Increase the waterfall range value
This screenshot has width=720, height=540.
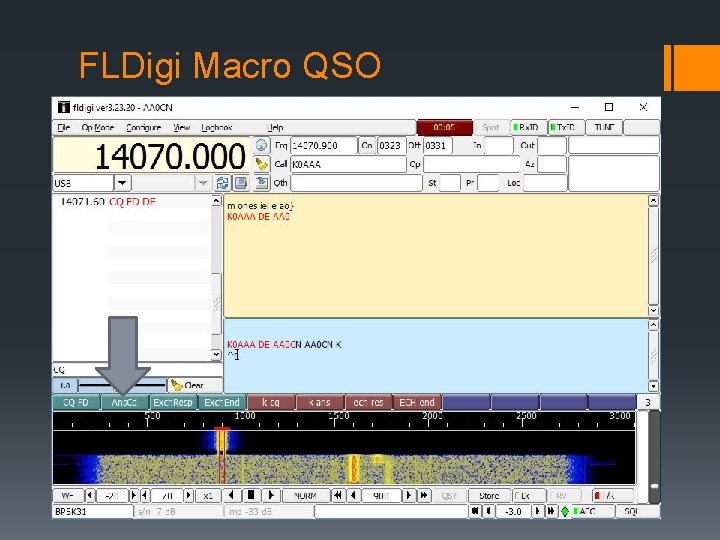(188, 495)
